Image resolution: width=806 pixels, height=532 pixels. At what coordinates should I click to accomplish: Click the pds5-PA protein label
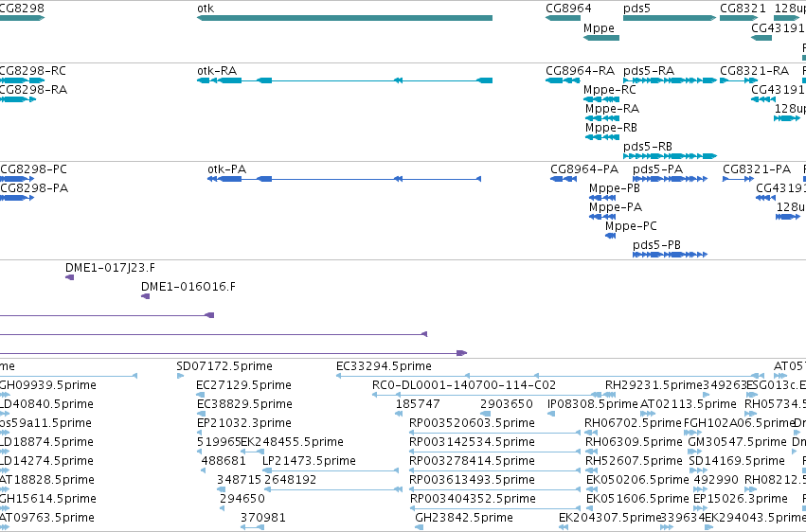point(658,170)
